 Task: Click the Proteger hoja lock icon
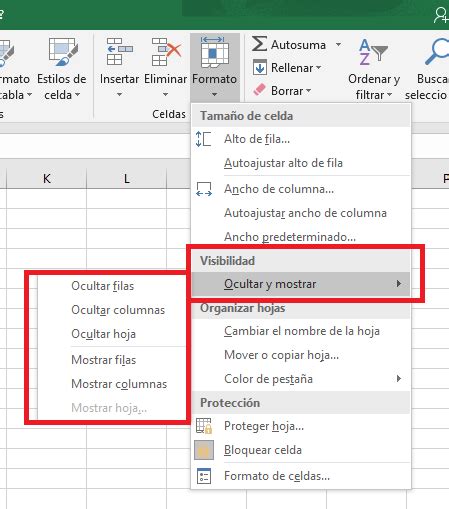(204, 426)
